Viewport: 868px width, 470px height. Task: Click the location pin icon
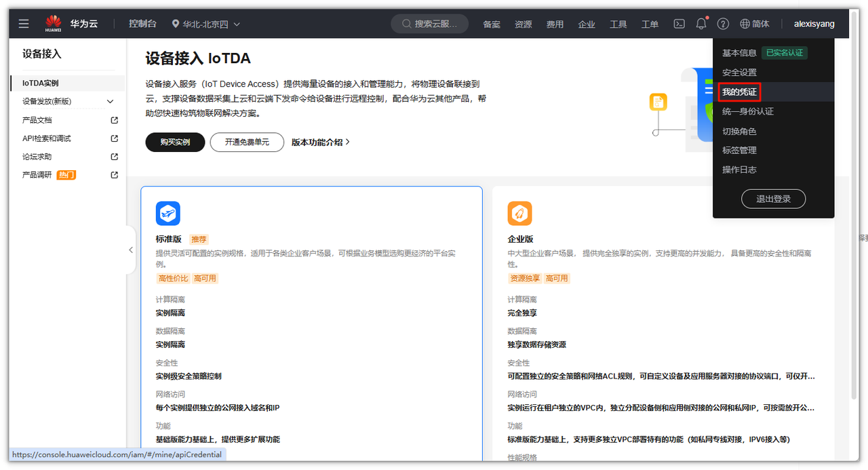pyautogui.click(x=176, y=24)
